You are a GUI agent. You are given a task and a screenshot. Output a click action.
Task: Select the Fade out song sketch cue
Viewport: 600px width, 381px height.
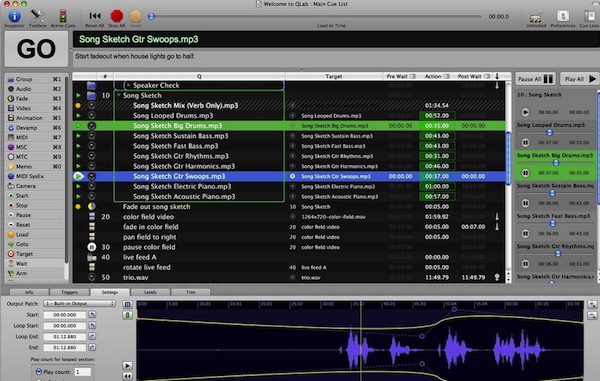pyautogui.click(x=289, y=207)
